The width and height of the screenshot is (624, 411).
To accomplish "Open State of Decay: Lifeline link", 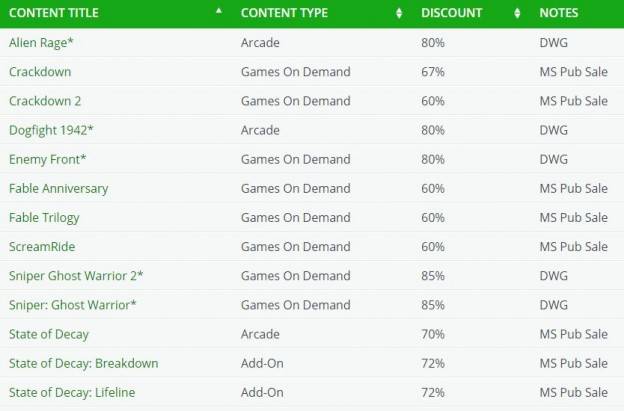I will 72,392.
